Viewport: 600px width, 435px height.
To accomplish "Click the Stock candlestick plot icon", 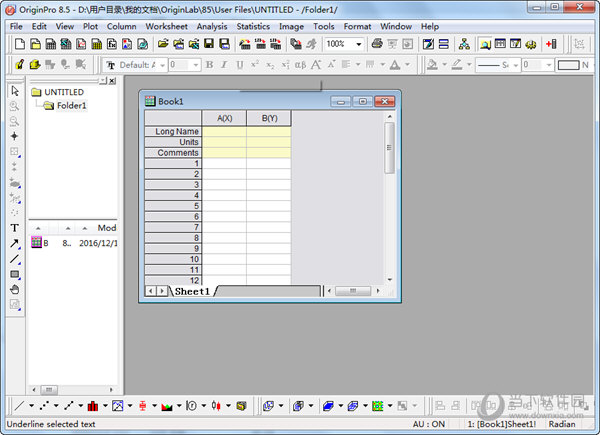I will tap(216, 406).
